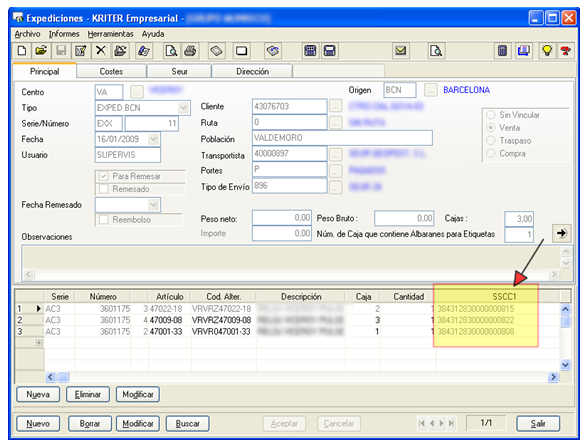Click the edit record pencil icon
This screenshot has height=446, width=588.
81,51
